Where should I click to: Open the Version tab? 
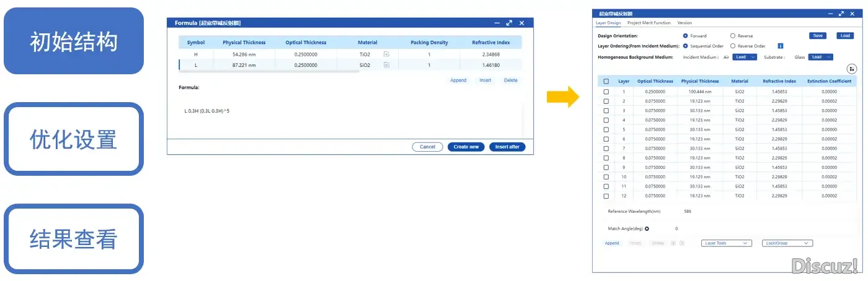pos(684,23)
